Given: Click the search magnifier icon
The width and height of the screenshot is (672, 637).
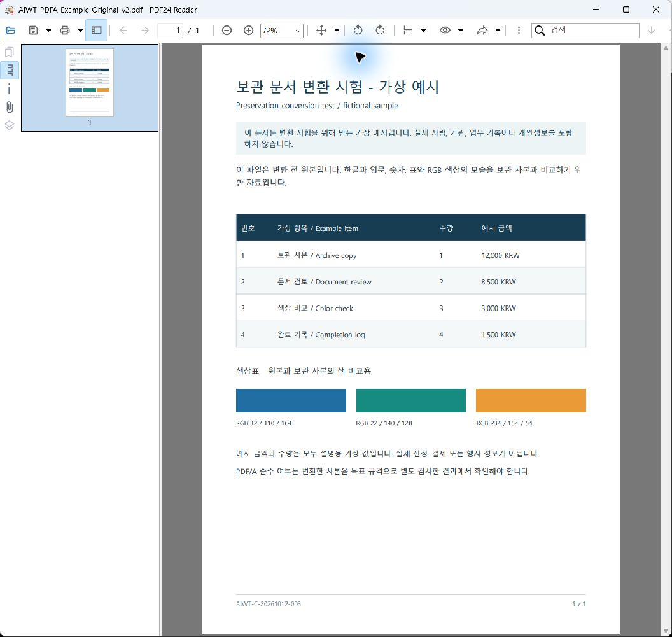Looking at the screenshot, I should coord(540,31).
